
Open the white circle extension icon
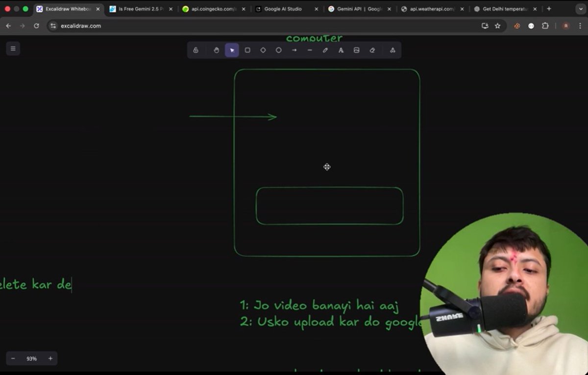(x=531, y=25)
